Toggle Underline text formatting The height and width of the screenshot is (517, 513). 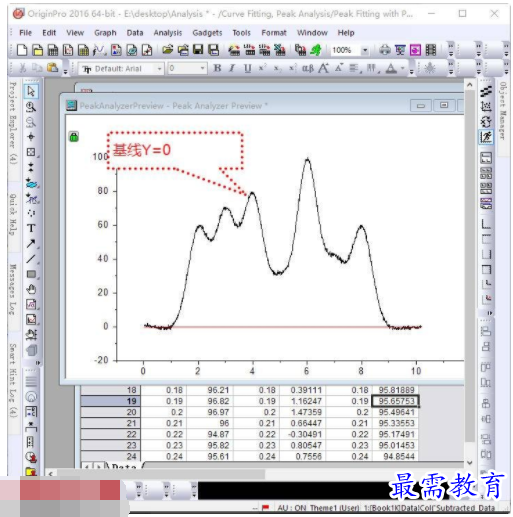click(x=247, y=68)
